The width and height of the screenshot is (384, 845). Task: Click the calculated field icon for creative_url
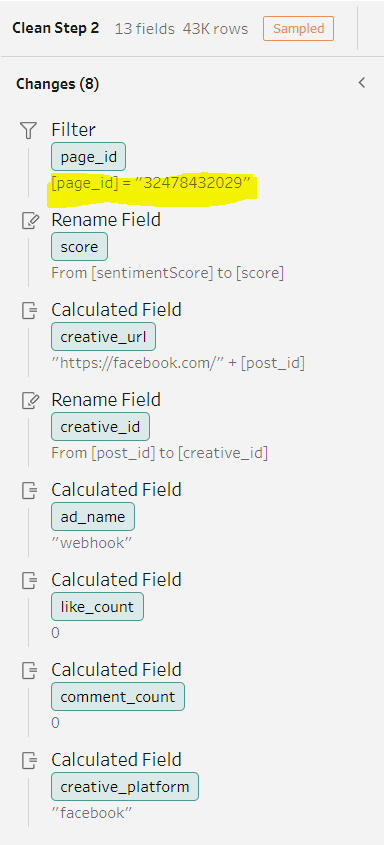click(x=30, y=310)
